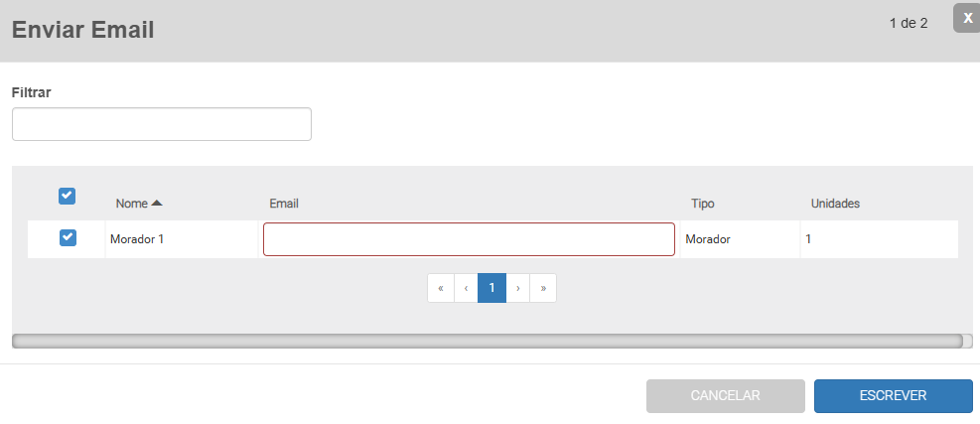Viewport: 980px width, 424px height.
Task: Sort by the Tipo column header
Action: [x=703, y=204]
